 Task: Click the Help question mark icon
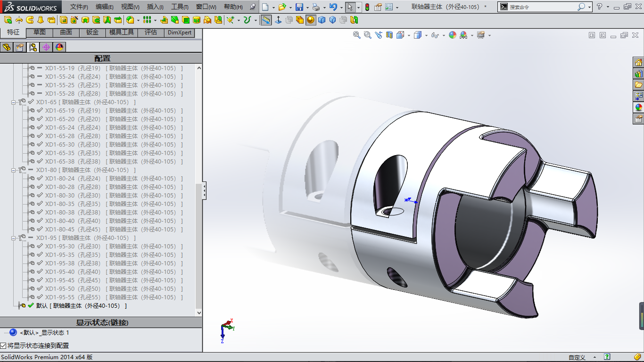pyautogui.click(x=599, y=7)
